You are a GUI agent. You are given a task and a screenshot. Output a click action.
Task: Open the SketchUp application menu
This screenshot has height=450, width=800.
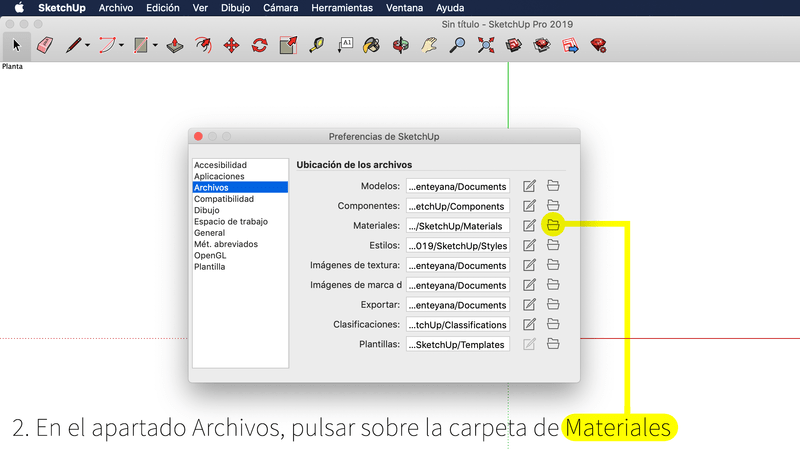point(62,8)
